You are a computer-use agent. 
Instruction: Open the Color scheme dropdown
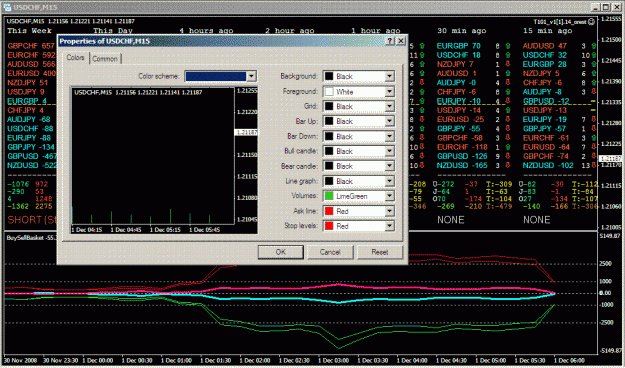(251, 76)
